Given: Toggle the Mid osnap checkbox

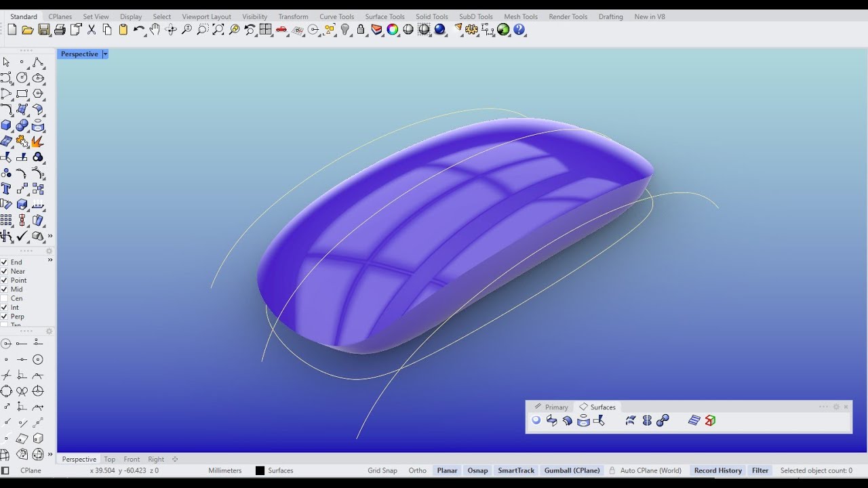Looking at the screenshot, I should coord(4,289).
